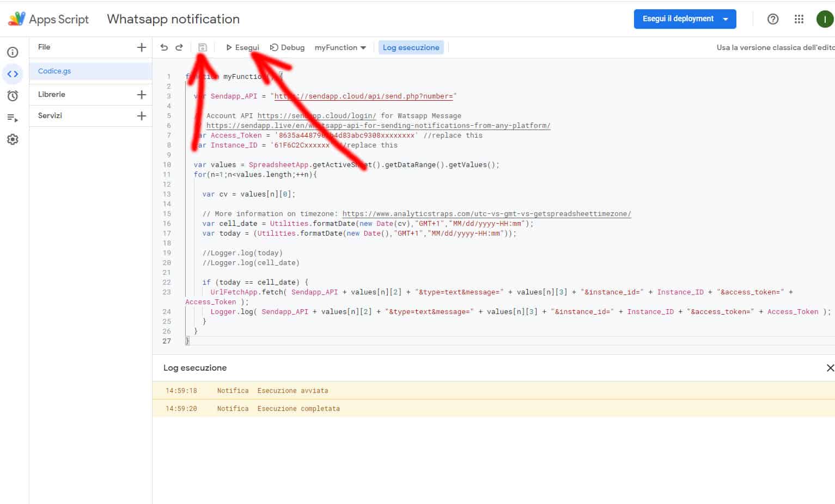Open the Google apps grid icon
This screenshot has height=504, width=835.
click(799, 19)
